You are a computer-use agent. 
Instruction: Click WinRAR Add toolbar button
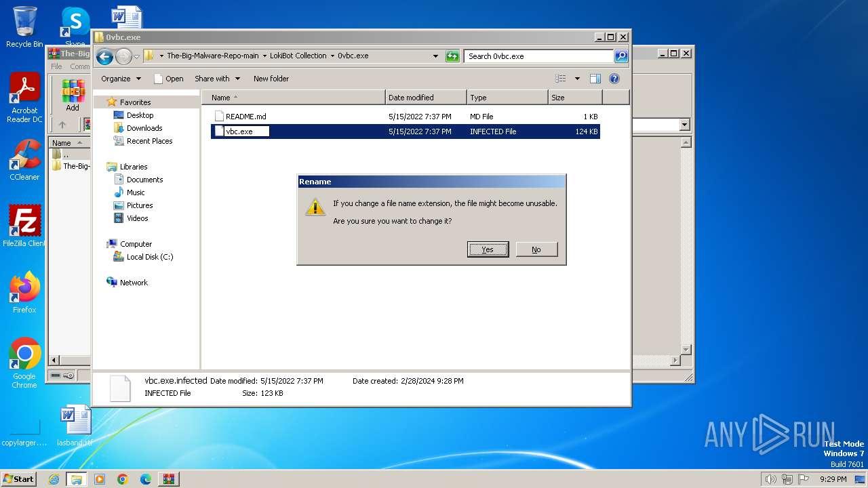[73, 95]
